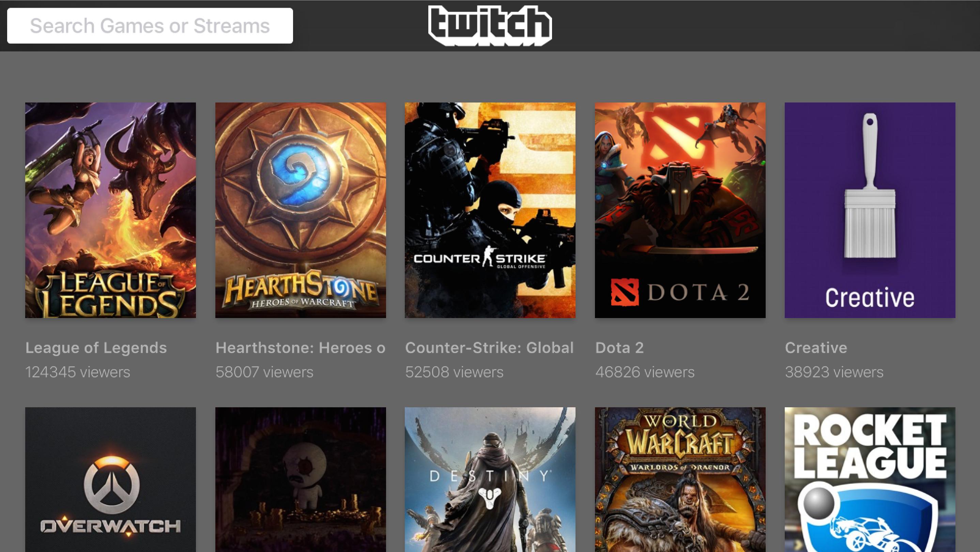Open the Overwatch logo tile
The height and width of the screenshot is (552, 980).
(x=110, y=480)
